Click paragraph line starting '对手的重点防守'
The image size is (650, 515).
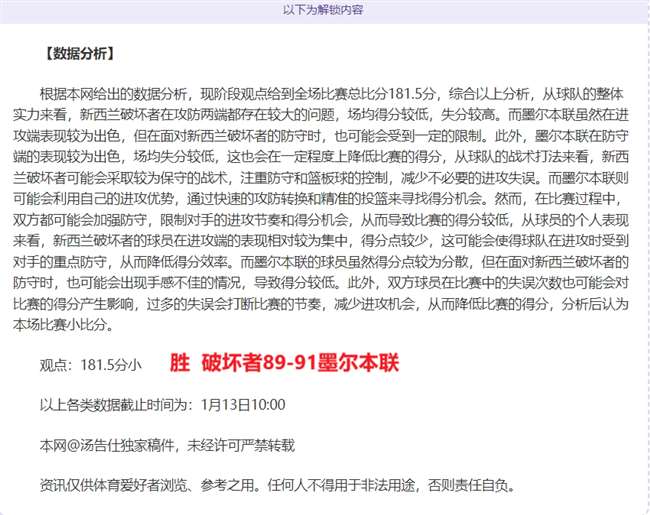[321, 262]
